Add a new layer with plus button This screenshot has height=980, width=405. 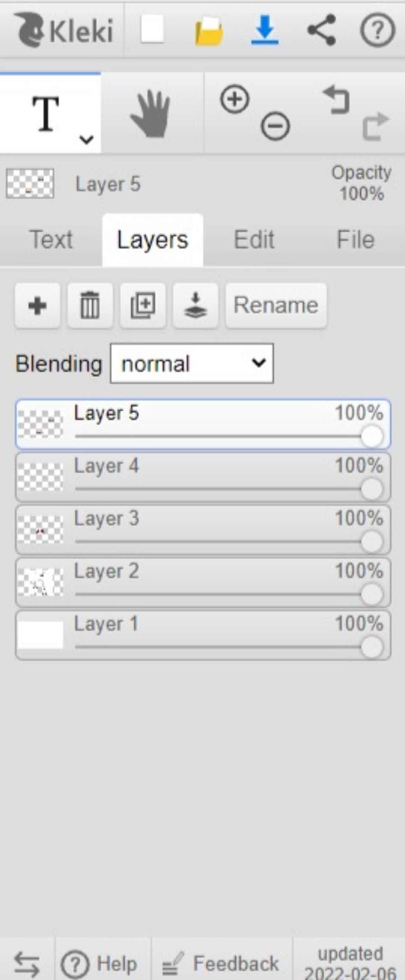(38, 305)
